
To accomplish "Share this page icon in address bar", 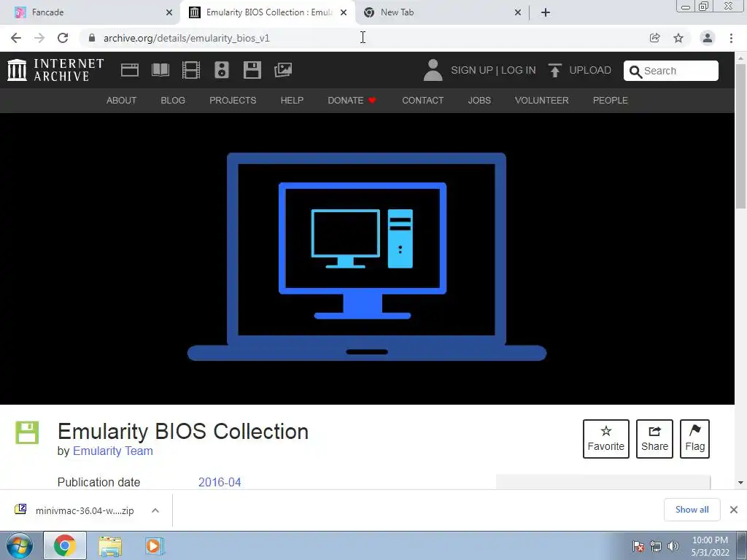I will [x=654, y=38].
